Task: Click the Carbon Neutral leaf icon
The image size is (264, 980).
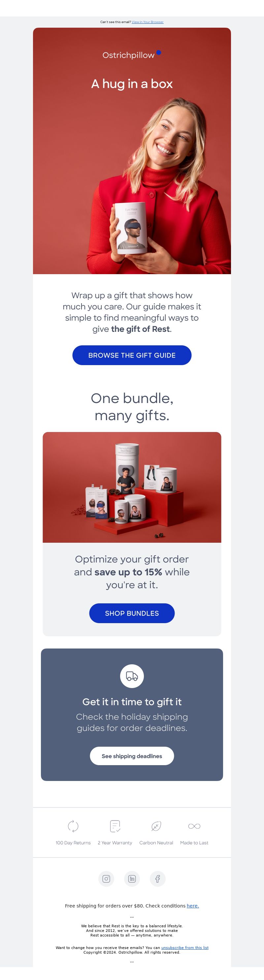Action: coord(156,826)
